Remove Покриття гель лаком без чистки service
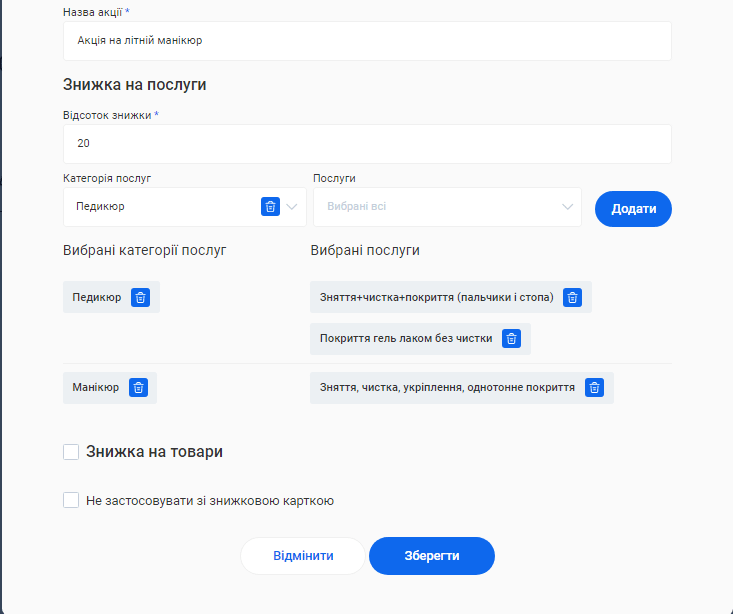 tap(511, 338)
